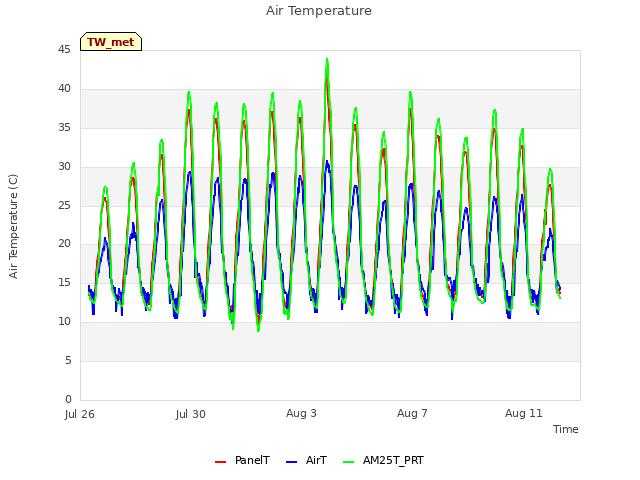
Task: Click the green AM25T_PRT legend swatch
Action: click(349, 462)
